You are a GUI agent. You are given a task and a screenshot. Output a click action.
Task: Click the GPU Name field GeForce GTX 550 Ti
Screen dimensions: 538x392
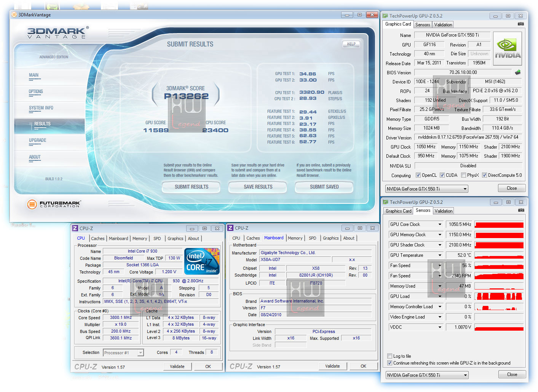click(452, 35)
